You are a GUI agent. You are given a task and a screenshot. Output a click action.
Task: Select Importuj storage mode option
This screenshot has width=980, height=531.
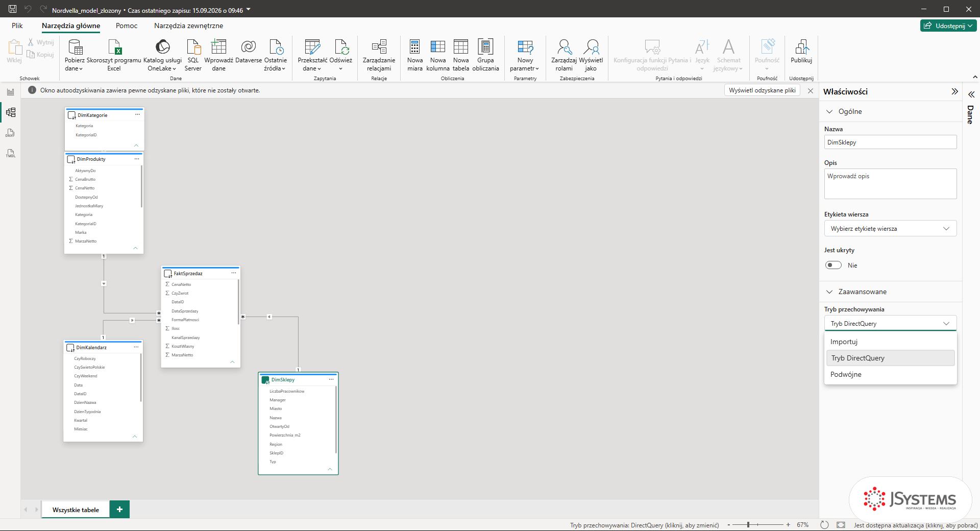pyautogui.click(x=890, y=342)
